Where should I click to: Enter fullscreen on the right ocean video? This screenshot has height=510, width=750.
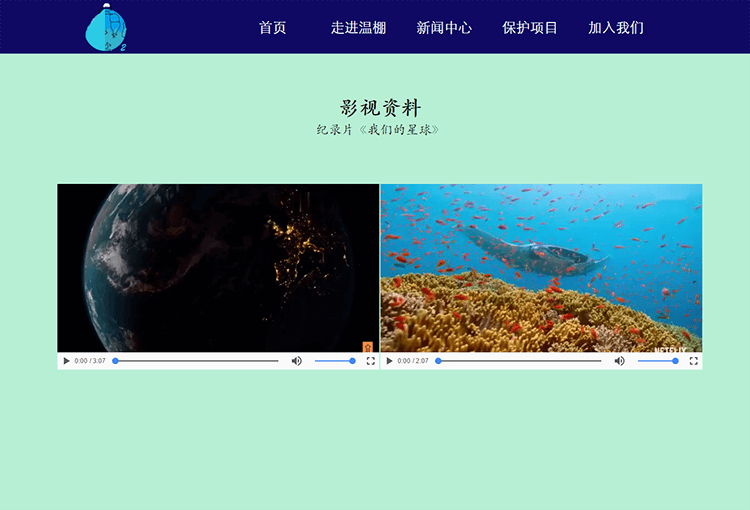693,361
